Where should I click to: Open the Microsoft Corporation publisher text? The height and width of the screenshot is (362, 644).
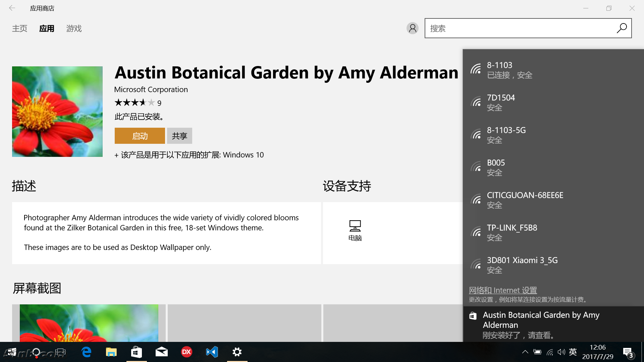[x=151, y=89]
